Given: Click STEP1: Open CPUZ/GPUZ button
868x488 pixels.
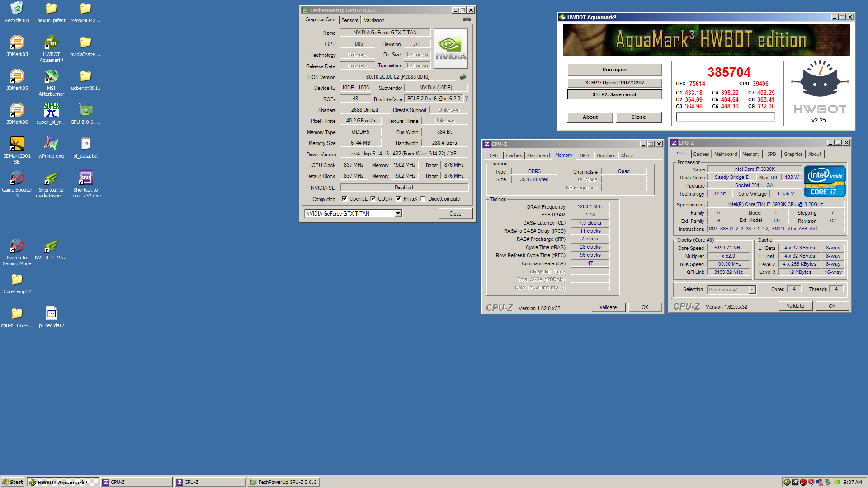Looking at the screenshot, I should tap(614, 83).
